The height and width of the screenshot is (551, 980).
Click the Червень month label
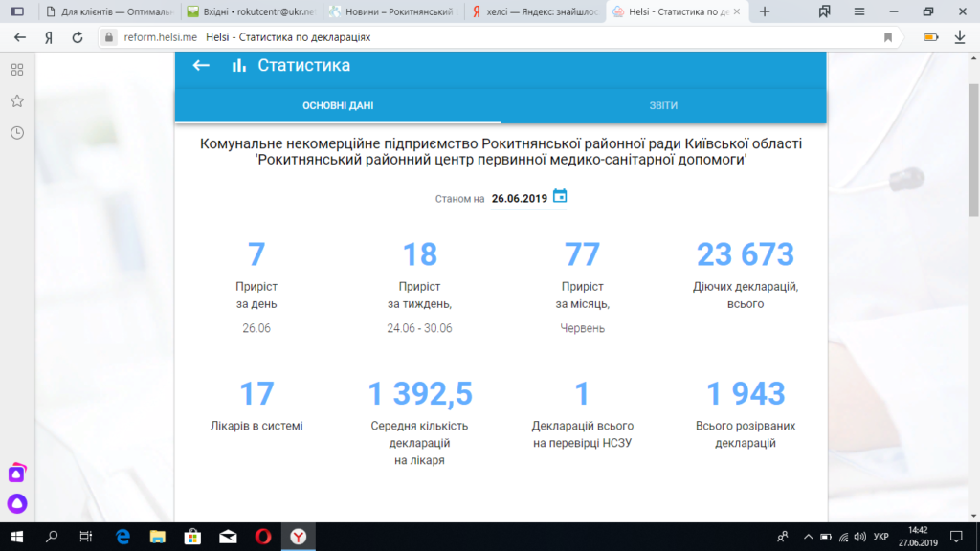tap(582, 328)
